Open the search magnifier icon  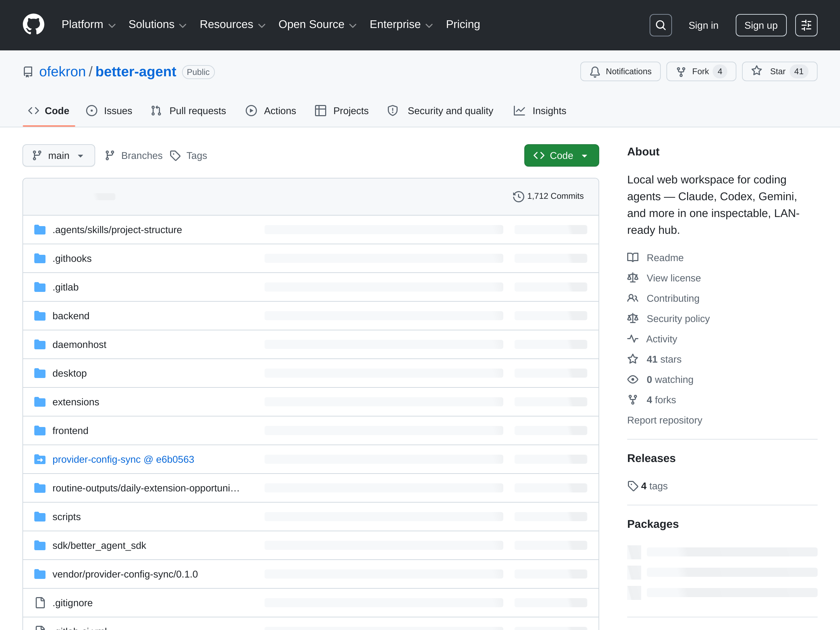coord(660,25)
